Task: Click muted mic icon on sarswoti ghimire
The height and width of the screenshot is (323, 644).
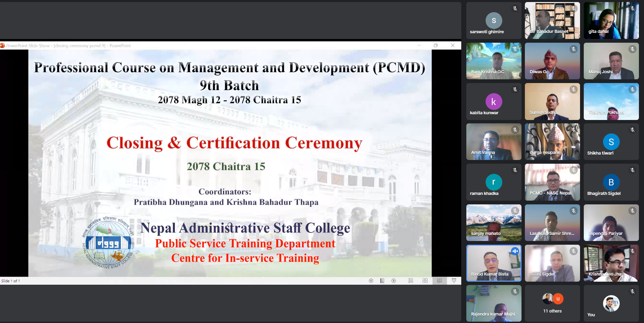Action: (x=515, y=8)
